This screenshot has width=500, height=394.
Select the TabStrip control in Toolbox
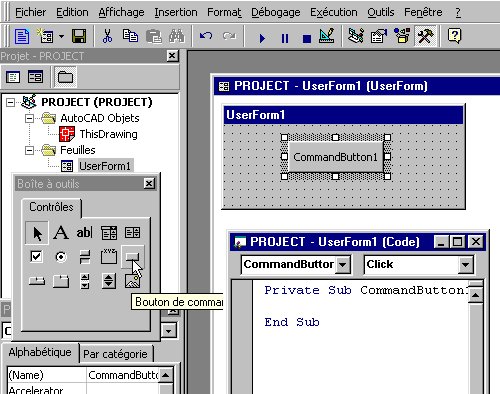[x=37, y=281]
